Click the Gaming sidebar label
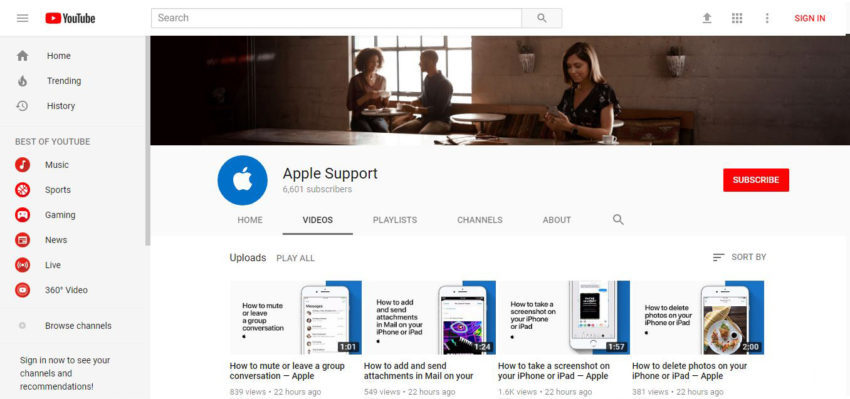Screen dimensions: 850x399 [x=60, y=215]
